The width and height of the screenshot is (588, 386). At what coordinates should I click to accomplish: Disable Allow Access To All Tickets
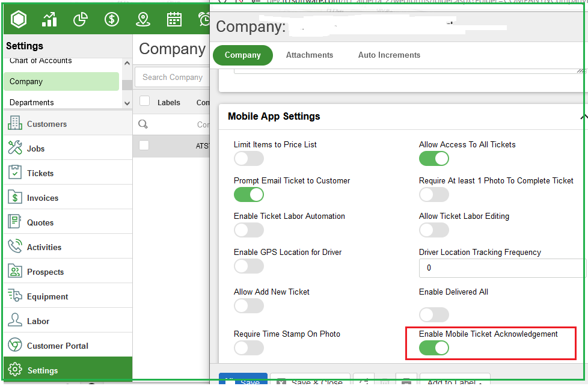coord(434,159)
